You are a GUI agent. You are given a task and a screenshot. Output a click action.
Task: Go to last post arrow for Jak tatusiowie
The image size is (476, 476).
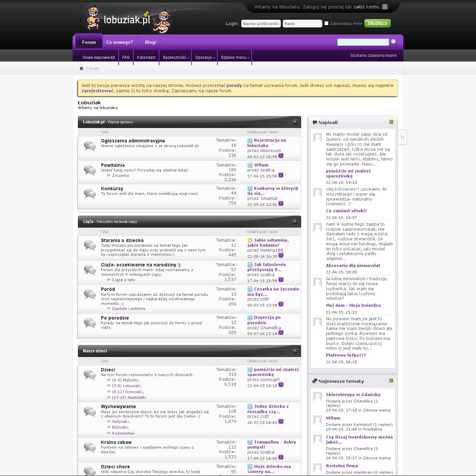click(281, 280)
